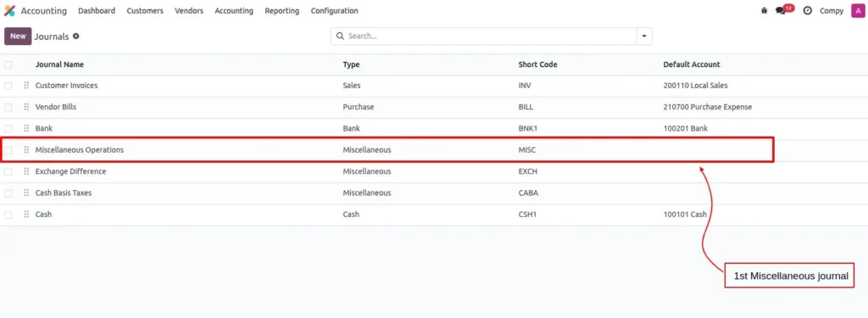Click 210700 Purchase Expense default account
Image resolution: width=868 pixels, height=318 pixels.
[708, 106]
